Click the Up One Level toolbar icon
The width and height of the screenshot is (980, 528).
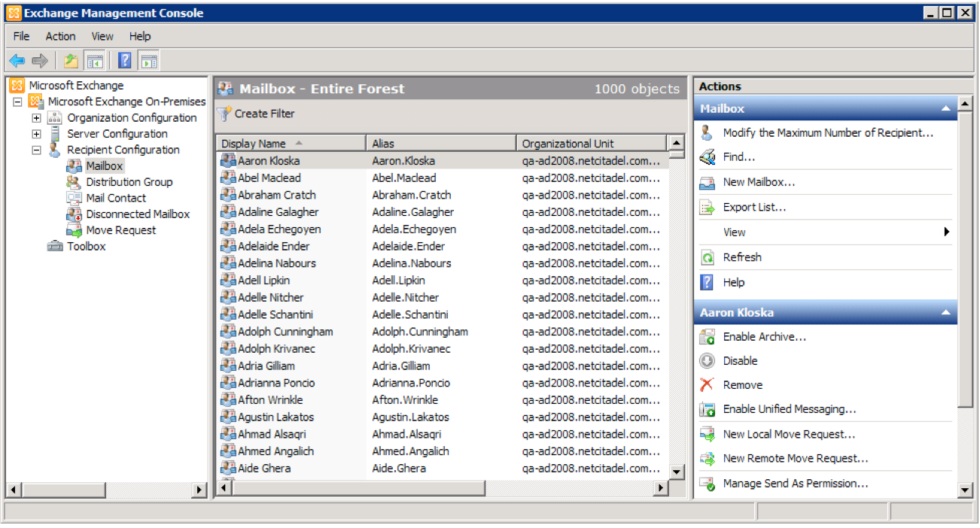71,61
